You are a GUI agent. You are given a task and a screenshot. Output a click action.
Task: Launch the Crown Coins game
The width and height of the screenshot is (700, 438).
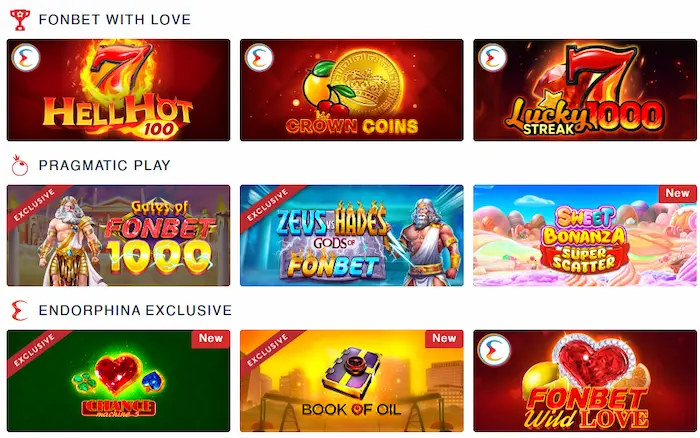[352, 90]
